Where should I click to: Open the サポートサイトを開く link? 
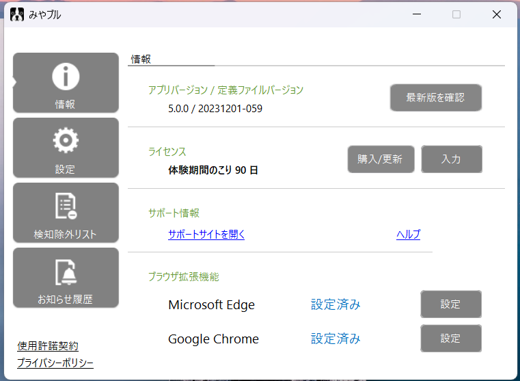(206, 234)
